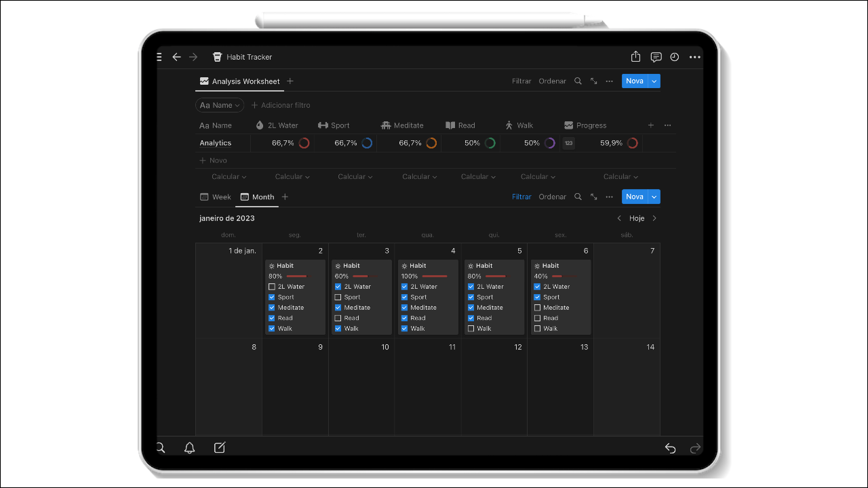
Task: Open the sidebar menu icon
Action: pos(159,57)
